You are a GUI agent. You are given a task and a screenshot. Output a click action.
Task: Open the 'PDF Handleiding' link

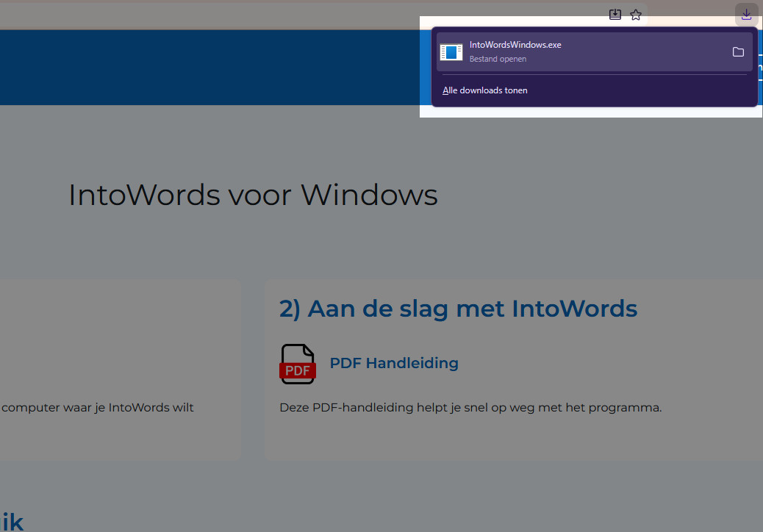[x=394, y=363]
